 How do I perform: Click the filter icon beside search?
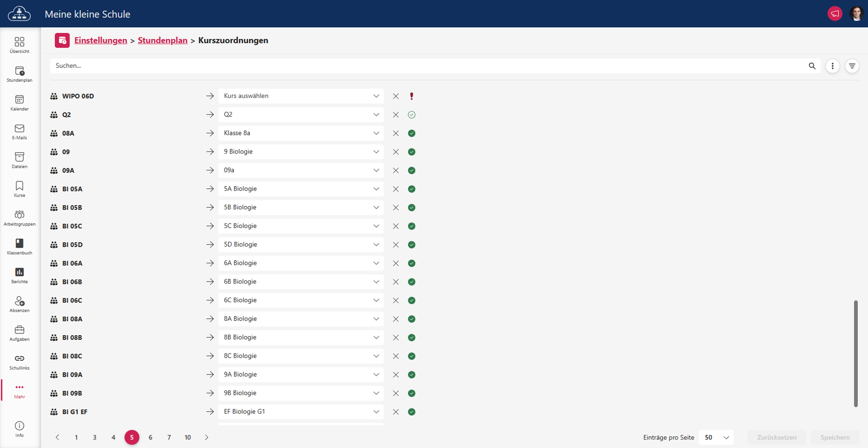click(x=852, y=66)
